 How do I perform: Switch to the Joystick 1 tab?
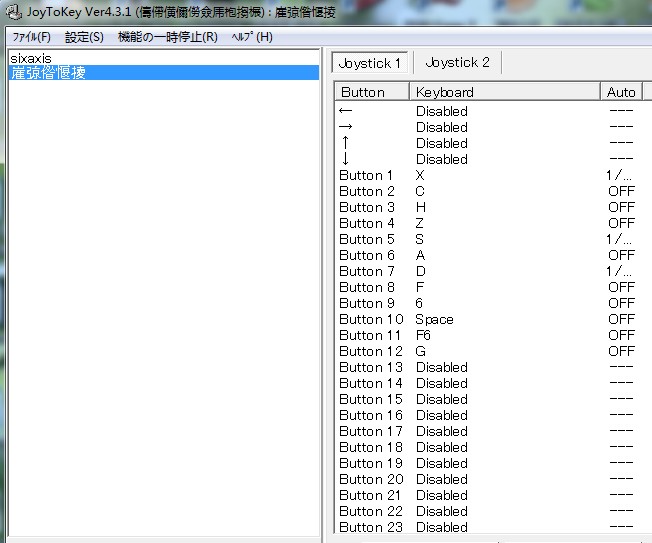pyautogui.click(x=369, y=62)
